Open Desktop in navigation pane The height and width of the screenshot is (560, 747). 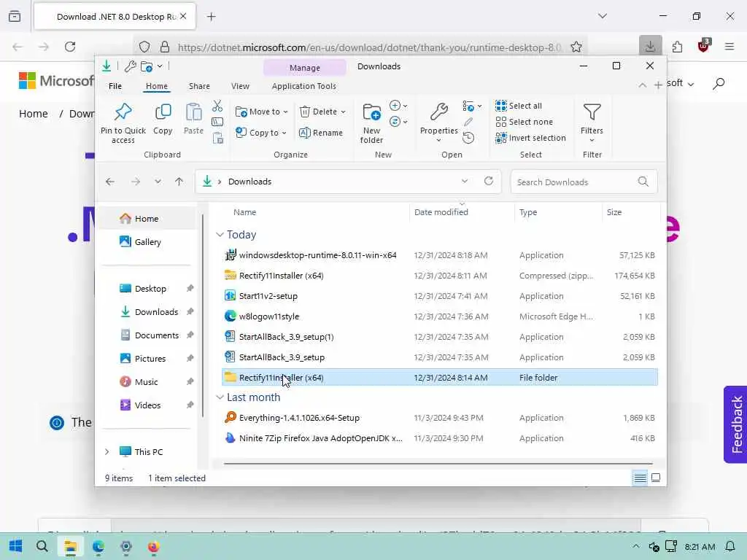(x=150, y=289)
